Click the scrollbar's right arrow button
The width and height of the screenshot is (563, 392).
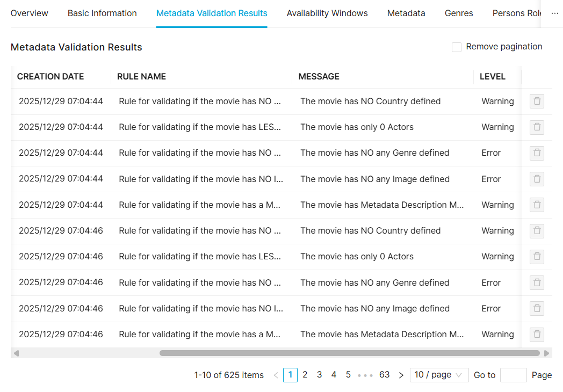click(x=547, y=353)
